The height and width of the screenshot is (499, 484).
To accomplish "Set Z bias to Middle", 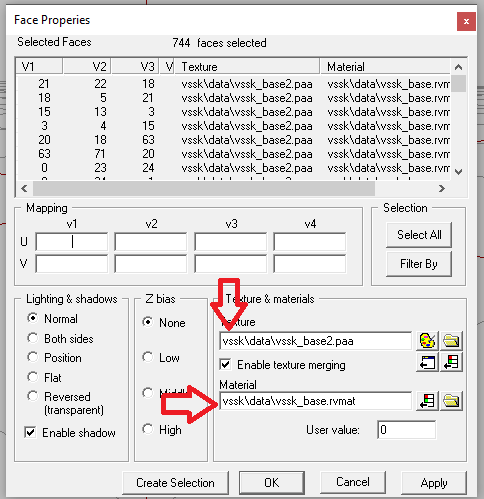I will pos(148,393).
